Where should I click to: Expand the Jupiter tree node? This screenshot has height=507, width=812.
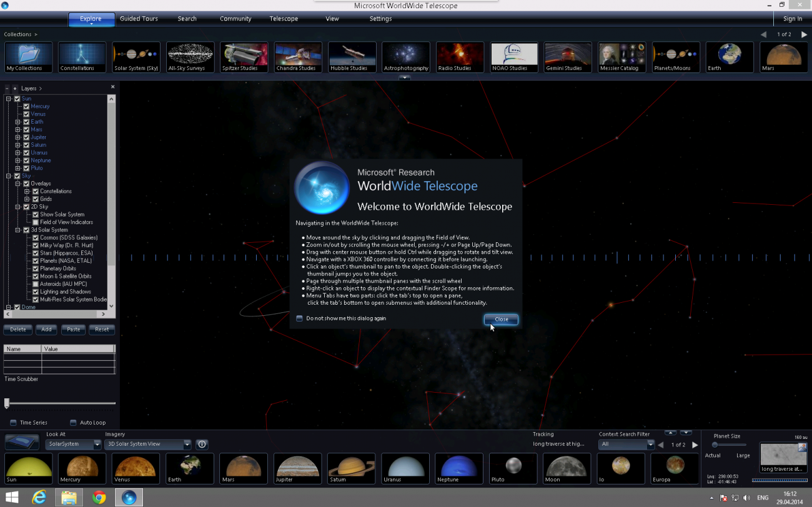(x=18, y=137)
